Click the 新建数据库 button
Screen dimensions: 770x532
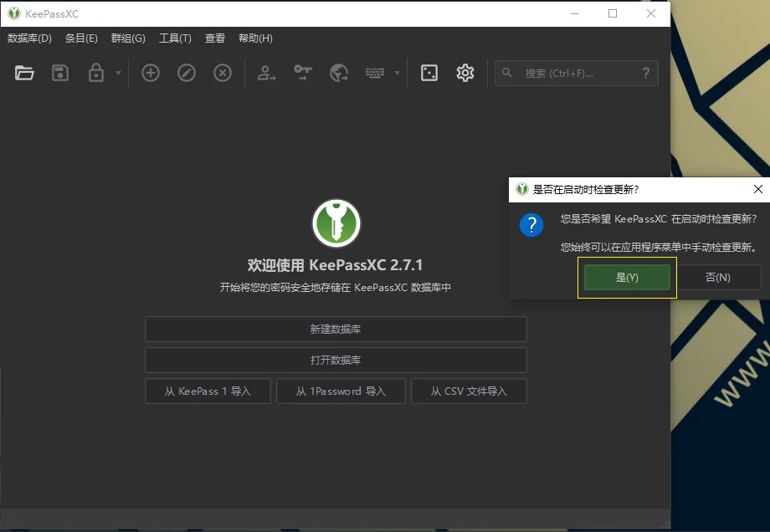pos(336,329)
